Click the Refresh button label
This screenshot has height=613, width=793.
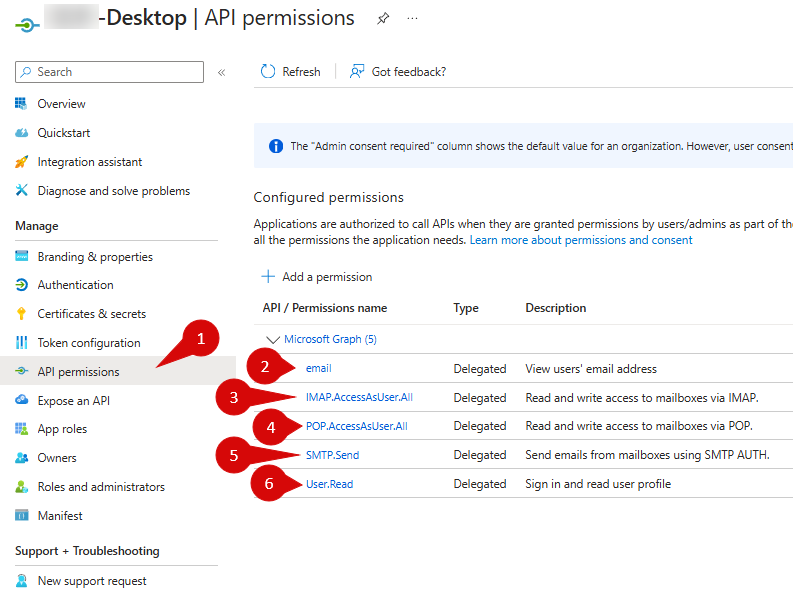[x=301, y=72]
